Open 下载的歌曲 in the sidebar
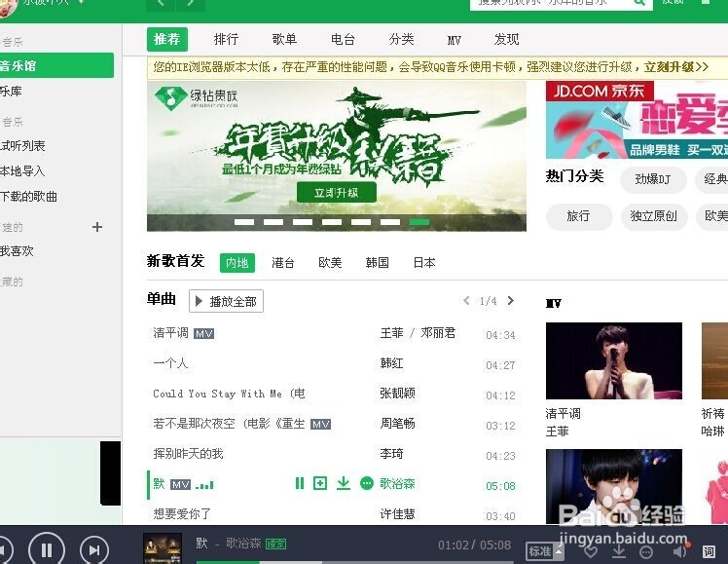Screen dimensions: 728x564 [28, 197]
